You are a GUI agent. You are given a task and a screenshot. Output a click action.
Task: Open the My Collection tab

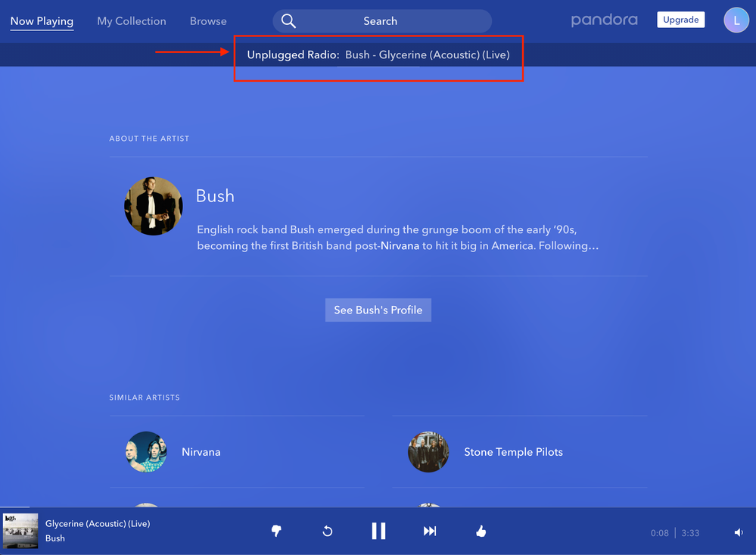point(132,21)
